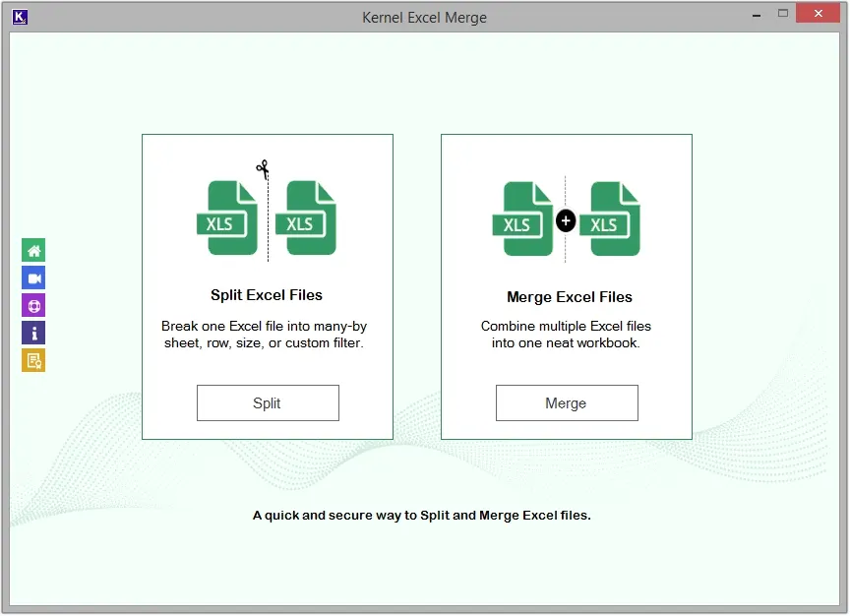Viewport: 850px width, 616px height.
Task: Click the Split button
Action: (x=267, y=402)
